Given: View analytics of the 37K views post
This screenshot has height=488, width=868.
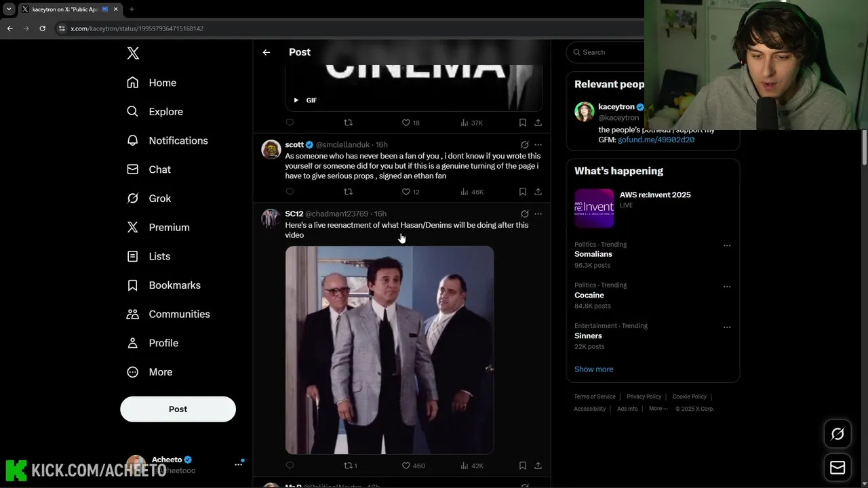Looking at the screenshot, I should (x=471, y=123).
